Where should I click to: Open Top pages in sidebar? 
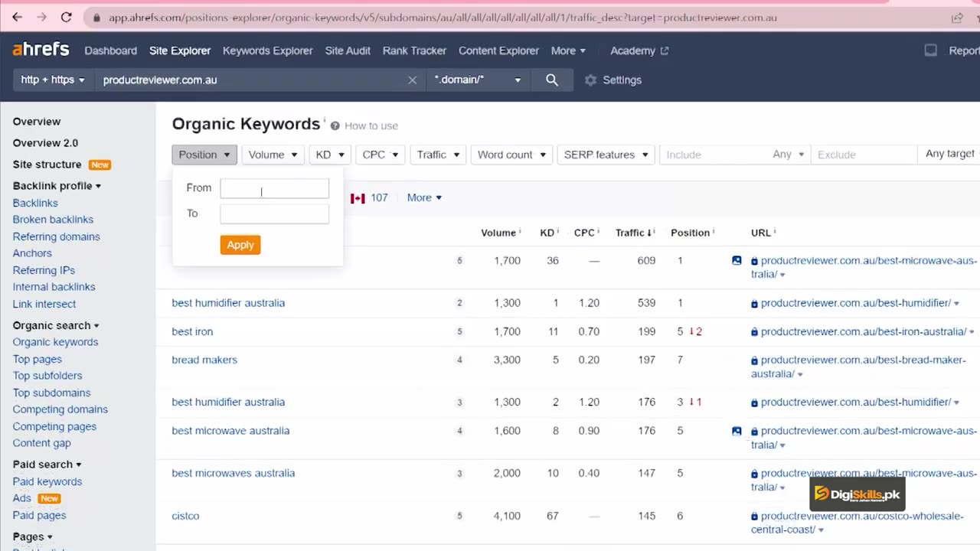tap(37, 359)
